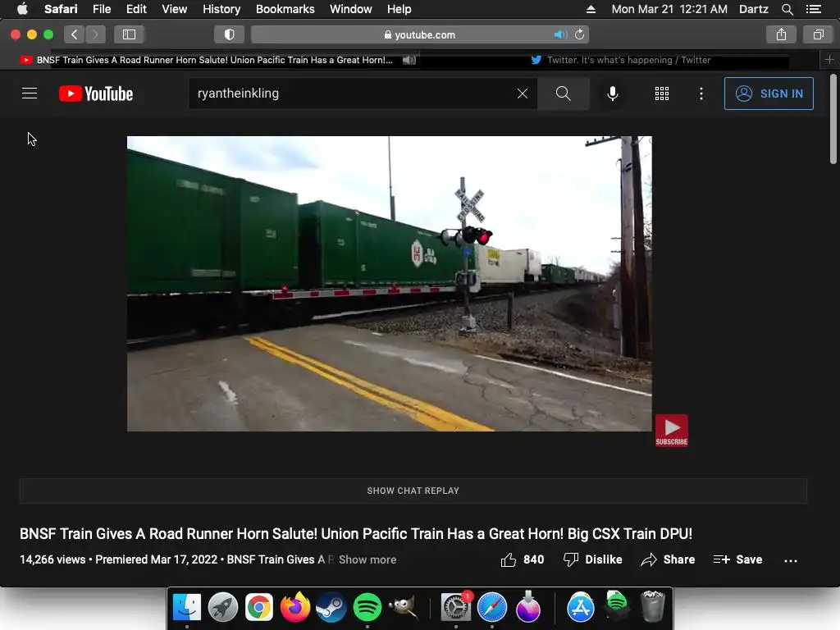Image resolution: width=840 pixels, height=630 pixels.
Task: Launch Steam from the Dock
Action: (x=331, y=608)
